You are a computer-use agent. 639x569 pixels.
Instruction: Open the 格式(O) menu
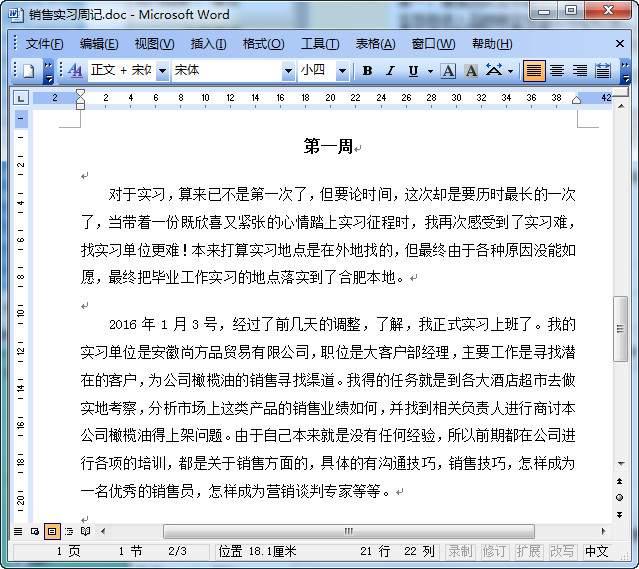tap(263, 44)
